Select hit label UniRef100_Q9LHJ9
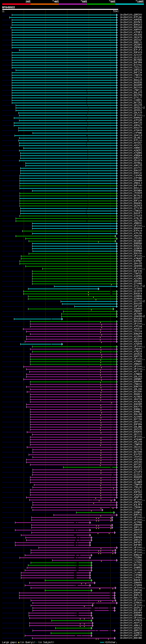 [131, 113]
